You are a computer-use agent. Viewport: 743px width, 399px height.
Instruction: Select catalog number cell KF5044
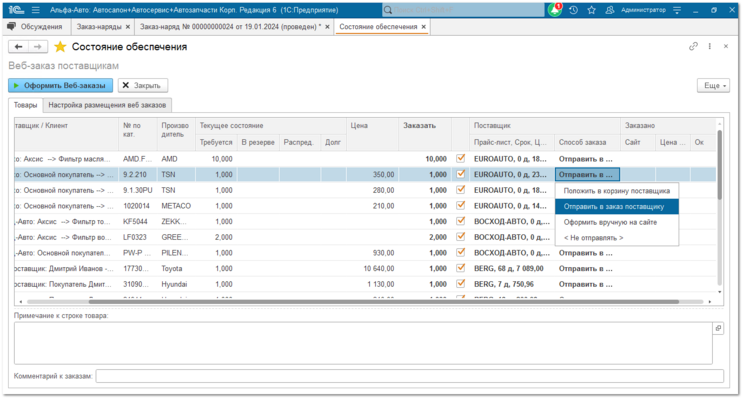(137, 221)
